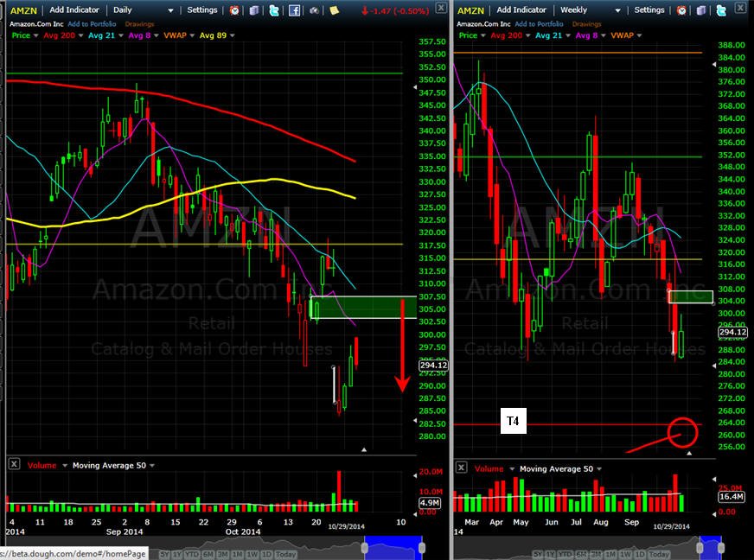
Task: Click the alarm clock icon on weekly chart
Action: (681, 10)
